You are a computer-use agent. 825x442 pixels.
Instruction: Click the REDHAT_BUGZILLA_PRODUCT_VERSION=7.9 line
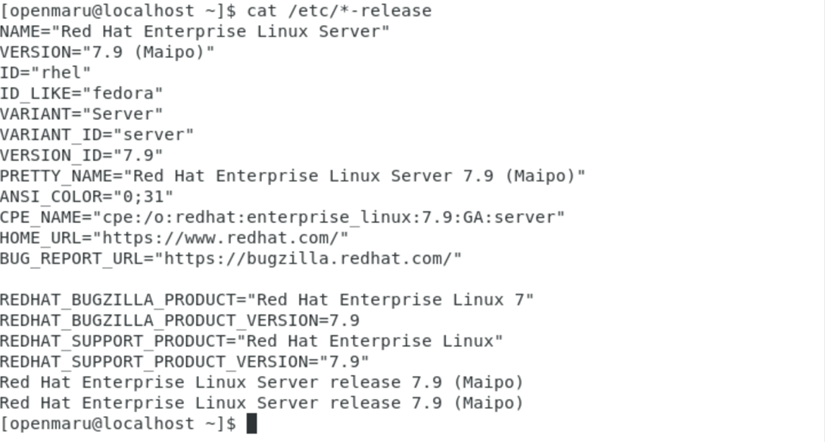point(179,320)
